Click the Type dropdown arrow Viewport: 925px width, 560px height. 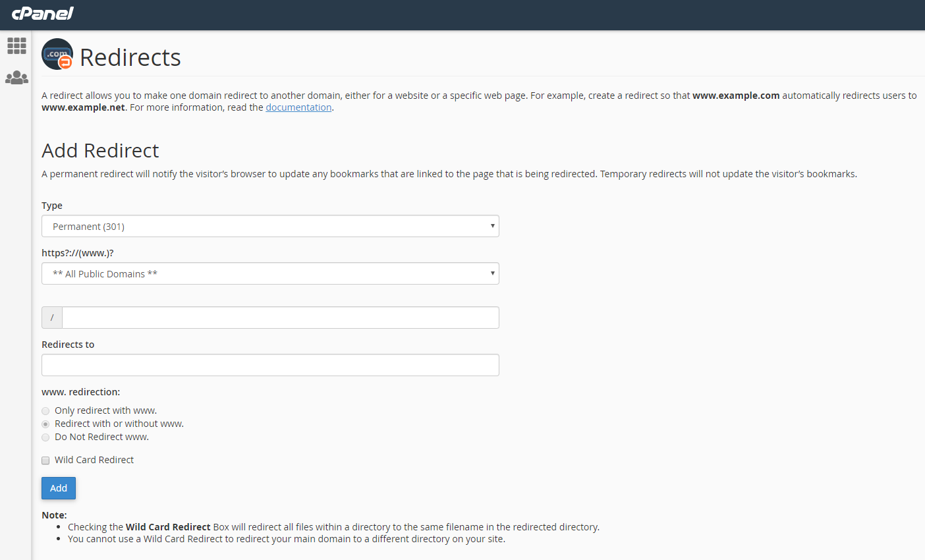pos(491,226)
